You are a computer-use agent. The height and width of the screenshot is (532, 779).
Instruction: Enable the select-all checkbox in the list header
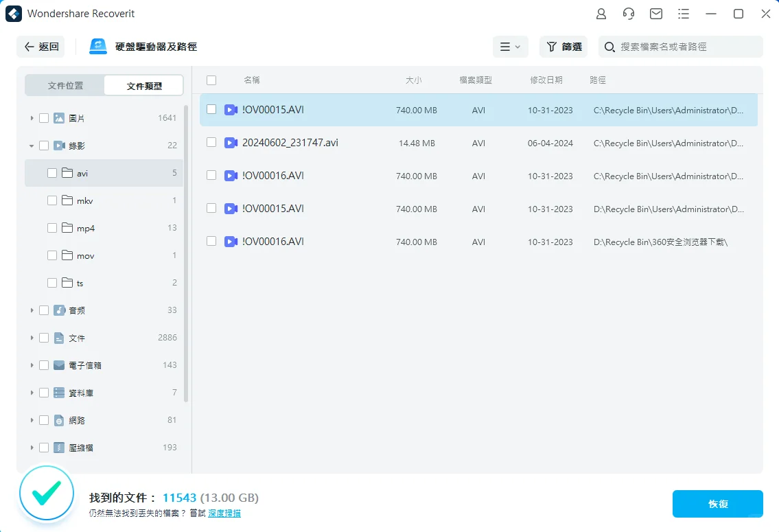click(x=211, y=80)
